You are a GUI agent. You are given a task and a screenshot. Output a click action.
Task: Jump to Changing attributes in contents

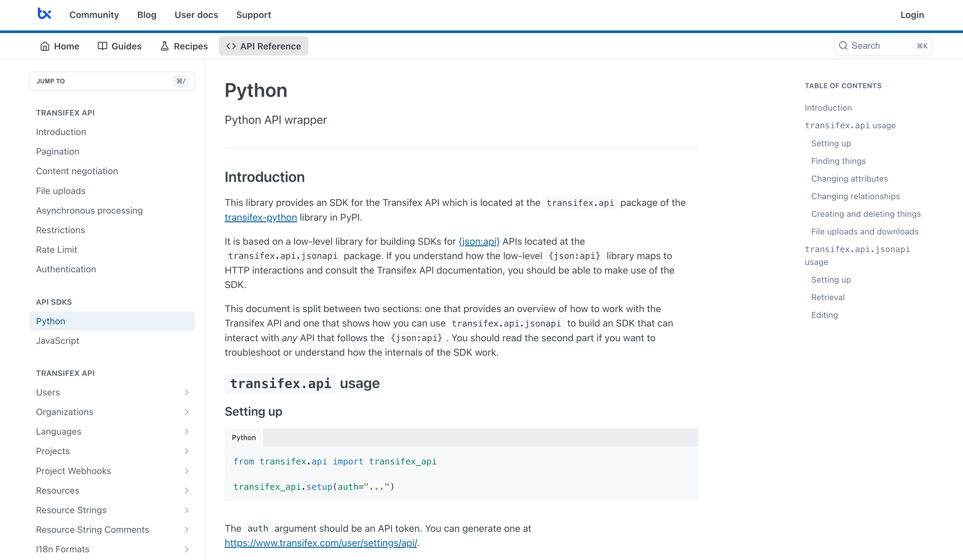(x=849, y=179)
